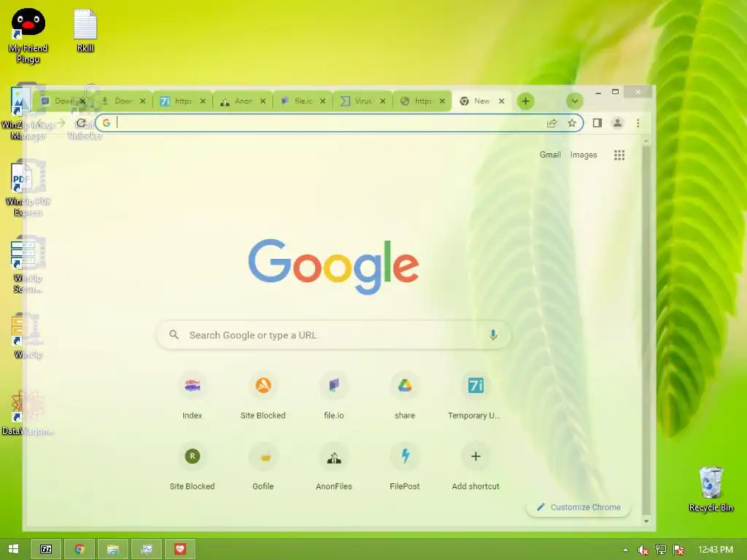This screenshot has height=560, width=747.
Task: Click the page vertical scrollbar
Action: (646, 330)
